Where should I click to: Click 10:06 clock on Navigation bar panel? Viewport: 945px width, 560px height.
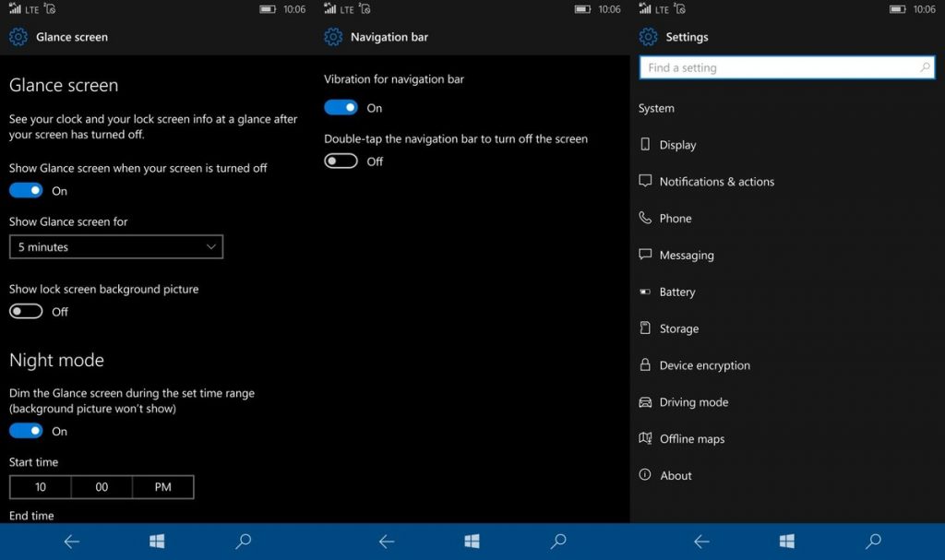(x=609, y=9)
